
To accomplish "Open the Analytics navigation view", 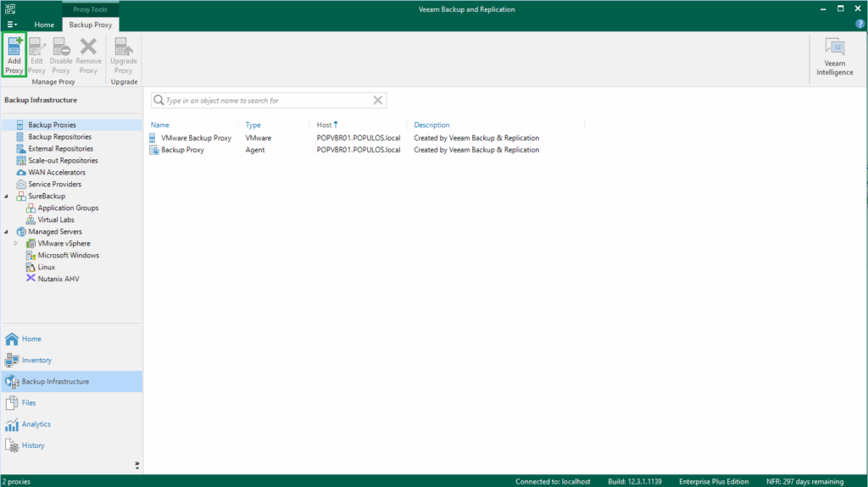I will (x=72, y=424).
